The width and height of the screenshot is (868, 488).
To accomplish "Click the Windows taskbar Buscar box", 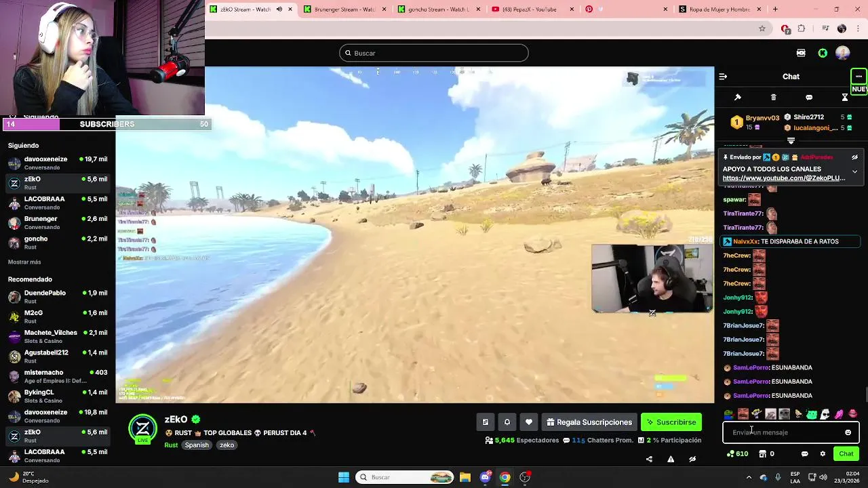I will (x=404, y=477).
